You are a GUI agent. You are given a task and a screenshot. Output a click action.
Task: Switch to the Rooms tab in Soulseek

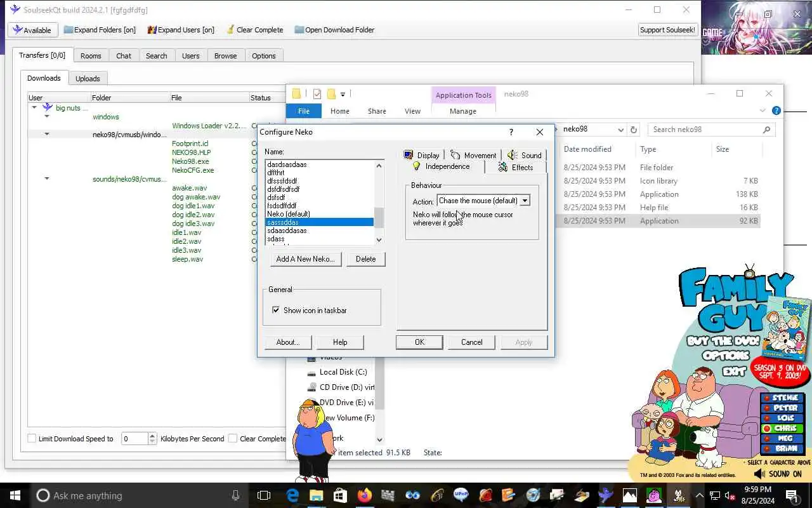tap(91, 56)
